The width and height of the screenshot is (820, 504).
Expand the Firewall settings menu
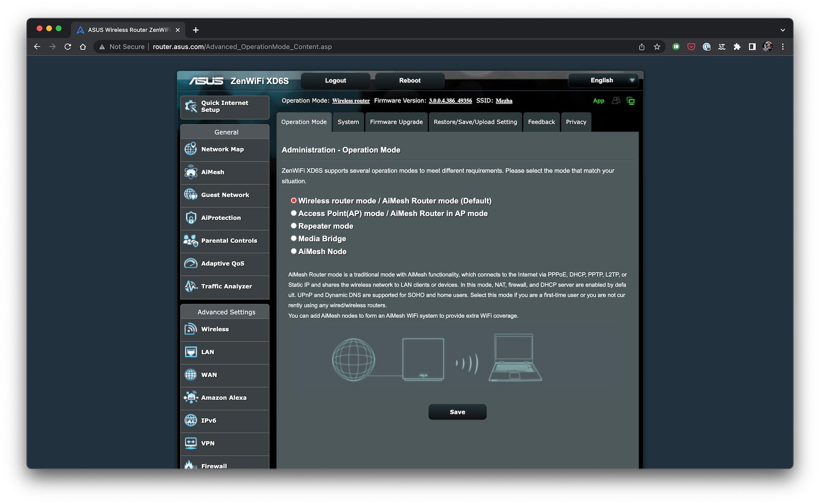click(x=214, y=465)
